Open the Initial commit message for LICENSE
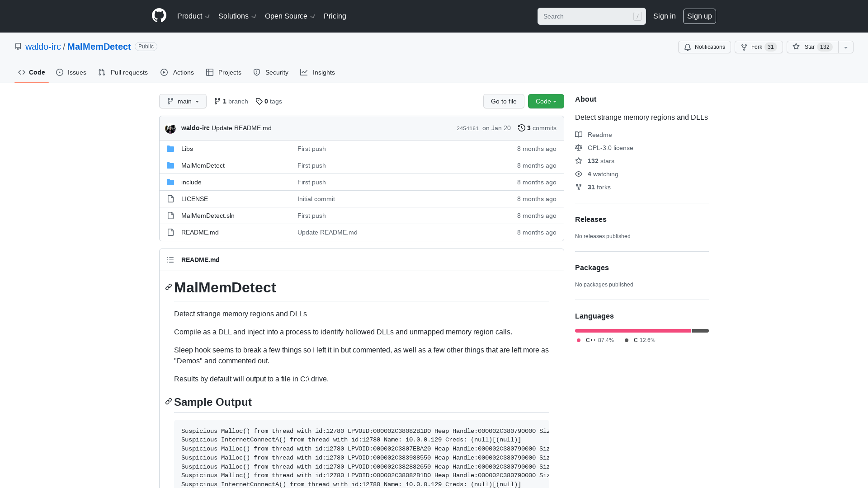Viewport: 868px width, 488px height. point(316,199)
